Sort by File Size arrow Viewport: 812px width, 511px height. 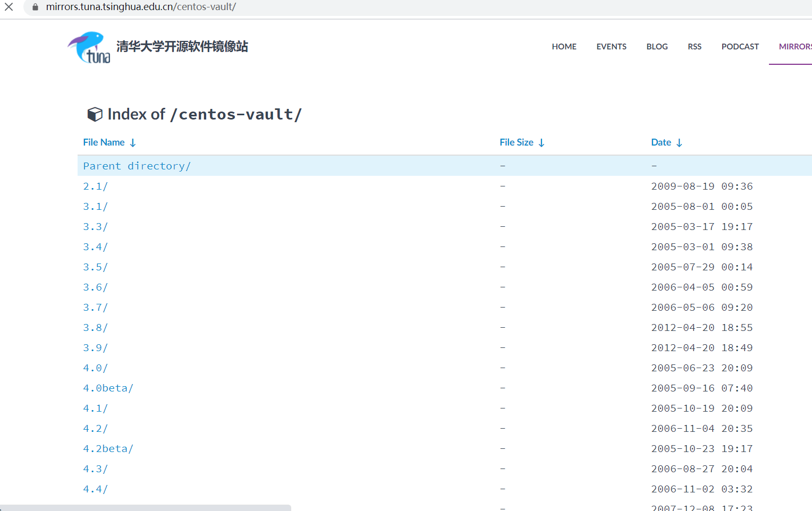542,142
